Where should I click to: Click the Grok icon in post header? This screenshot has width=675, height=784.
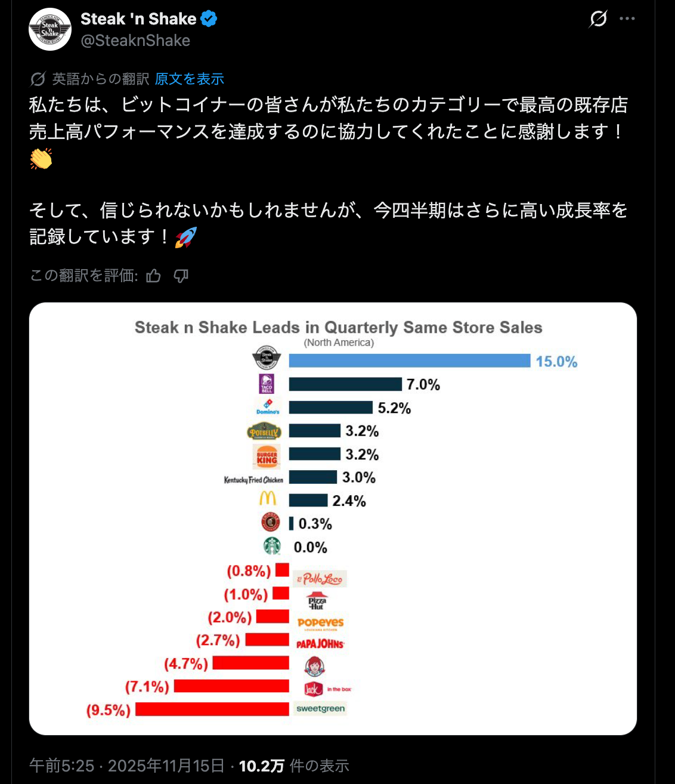click(x=598, y=19)
